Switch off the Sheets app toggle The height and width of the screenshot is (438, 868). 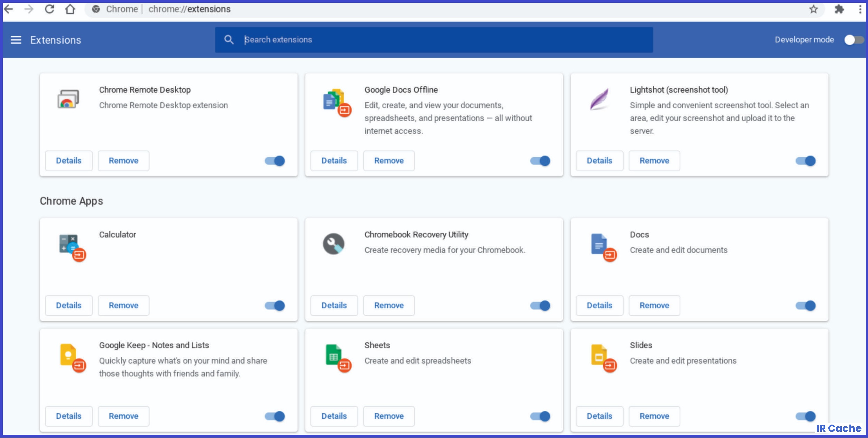point(540,416)
